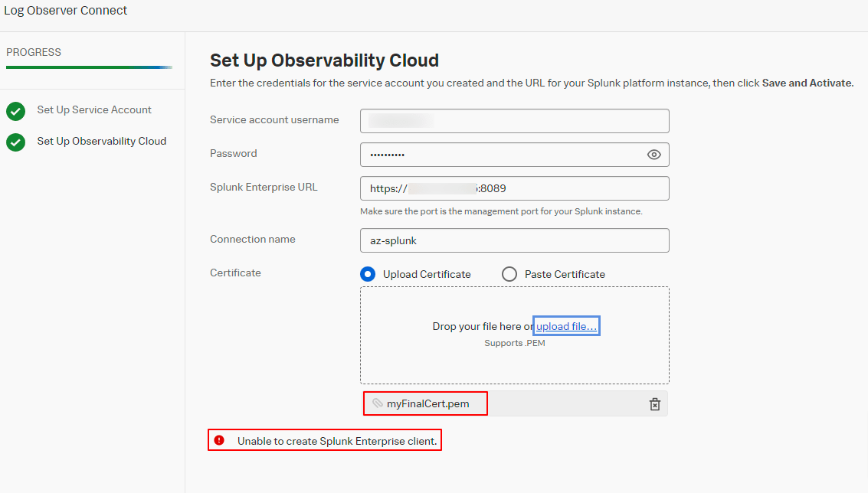The image size is (868, 493).
Task: Click the upload file link
Action: [x=567, y=326]
